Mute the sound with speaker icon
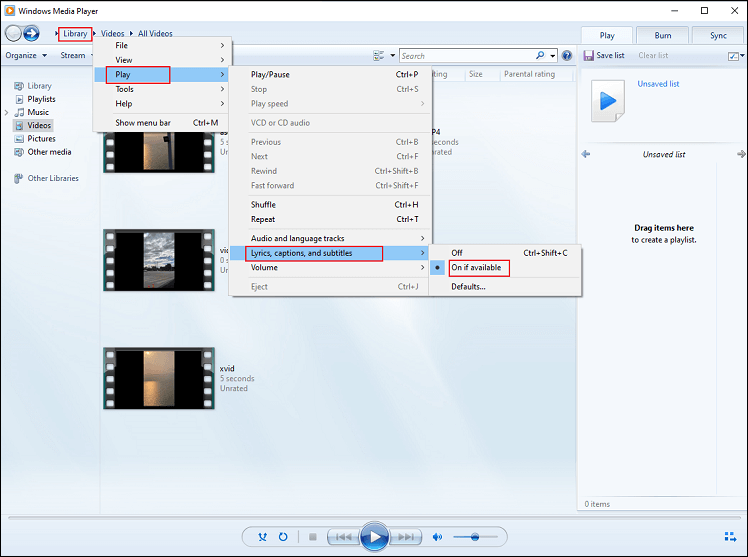The height and width of the screenshot is (557, 748). (x=437, y=537)
